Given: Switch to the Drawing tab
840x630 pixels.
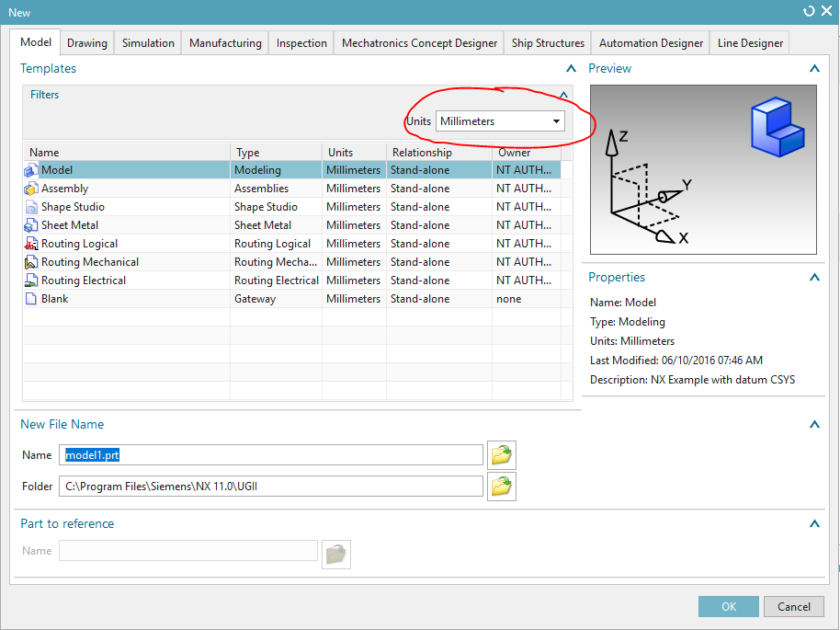Looking at the screenshot, I should click(x=87, y=43).
